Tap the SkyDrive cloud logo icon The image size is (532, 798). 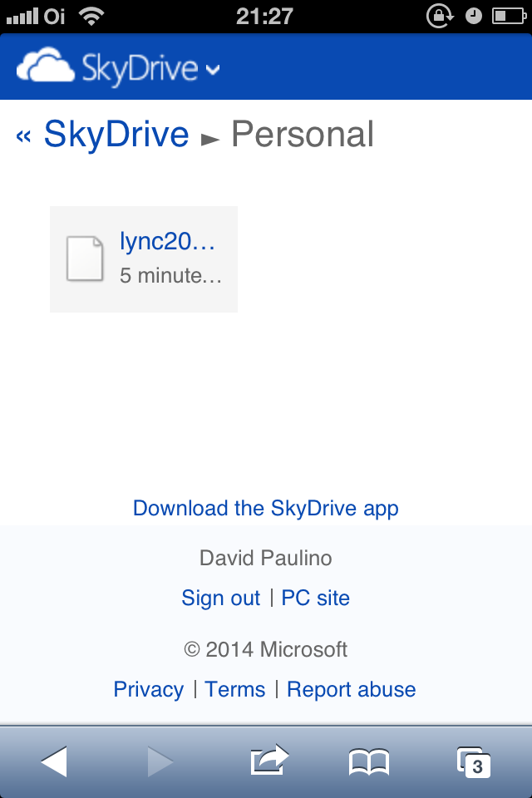pyautogui.click(x=46, y=65)
